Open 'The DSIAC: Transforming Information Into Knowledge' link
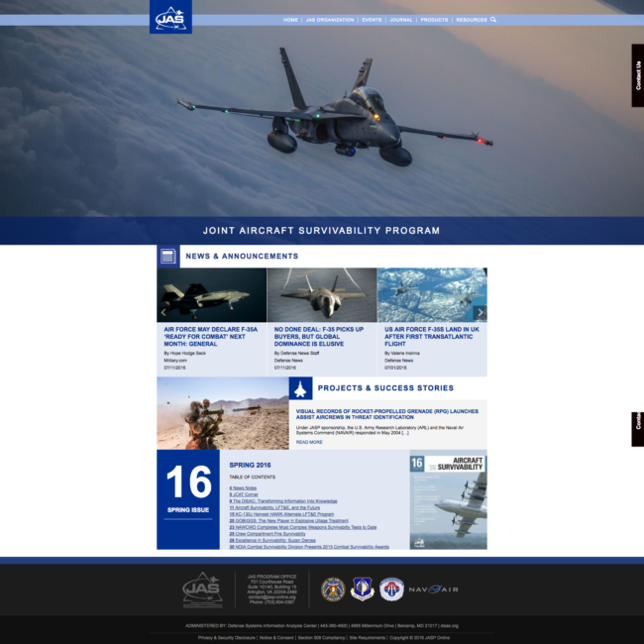The width and height of the screenshot is (644, 644). pyautogui.click(x=283, y=501)
